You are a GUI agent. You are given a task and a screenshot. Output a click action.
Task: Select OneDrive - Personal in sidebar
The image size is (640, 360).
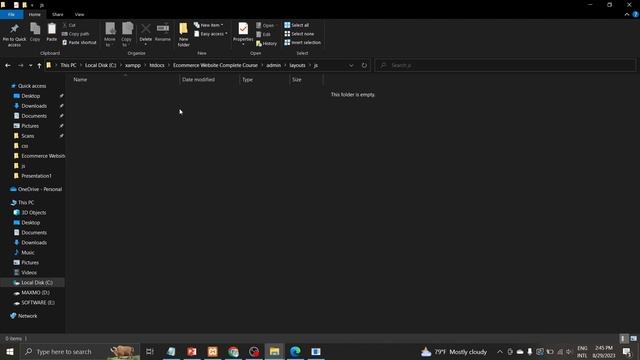click(40, 189)
